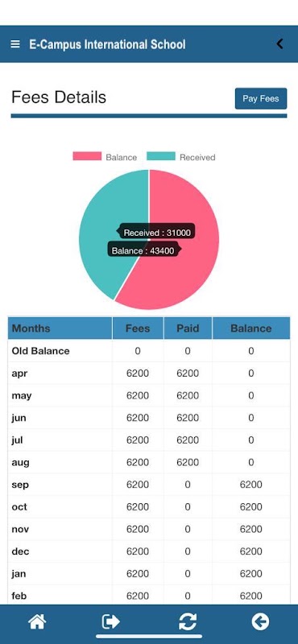Tap the circled back arrow icon

tap(261, 621)
